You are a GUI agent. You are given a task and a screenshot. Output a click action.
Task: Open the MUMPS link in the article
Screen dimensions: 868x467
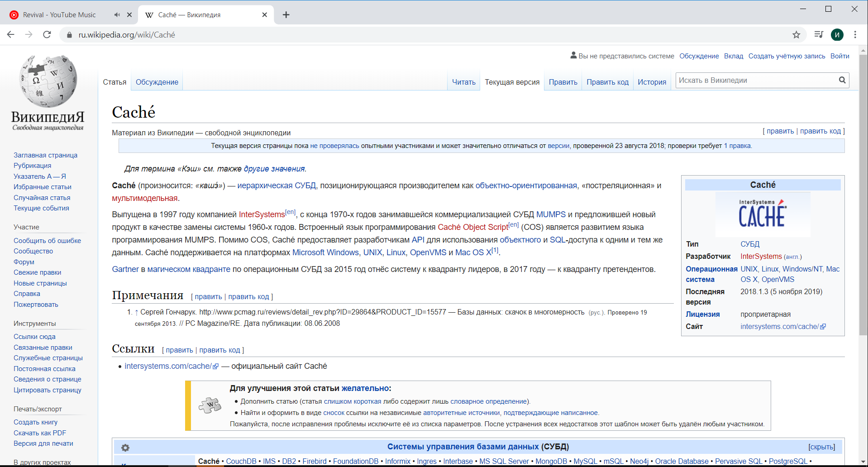click(551, 214)
